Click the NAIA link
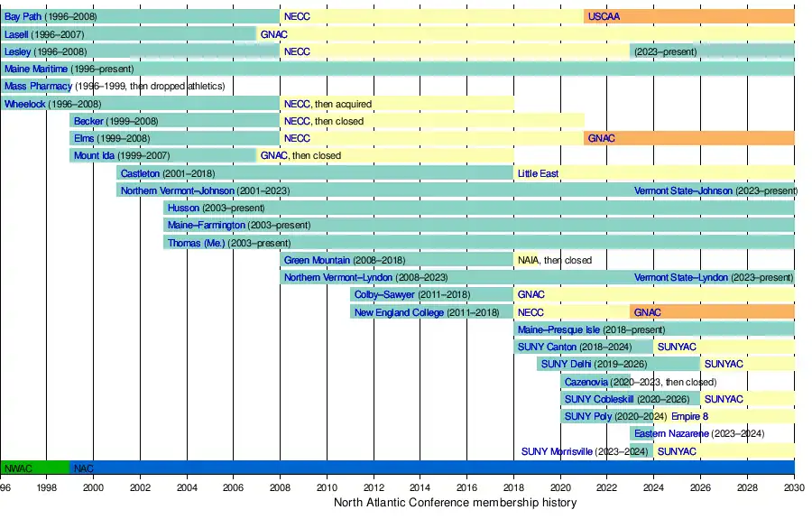 coord(528,260)
